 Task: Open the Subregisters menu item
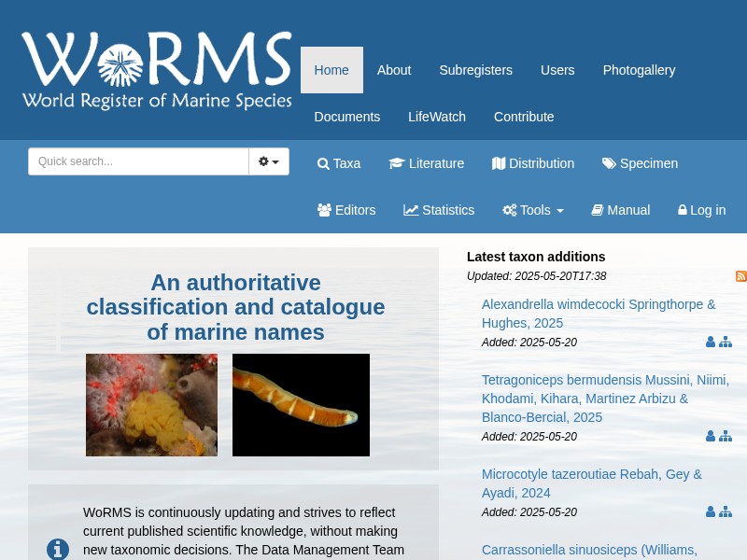(x=476, y=70)
